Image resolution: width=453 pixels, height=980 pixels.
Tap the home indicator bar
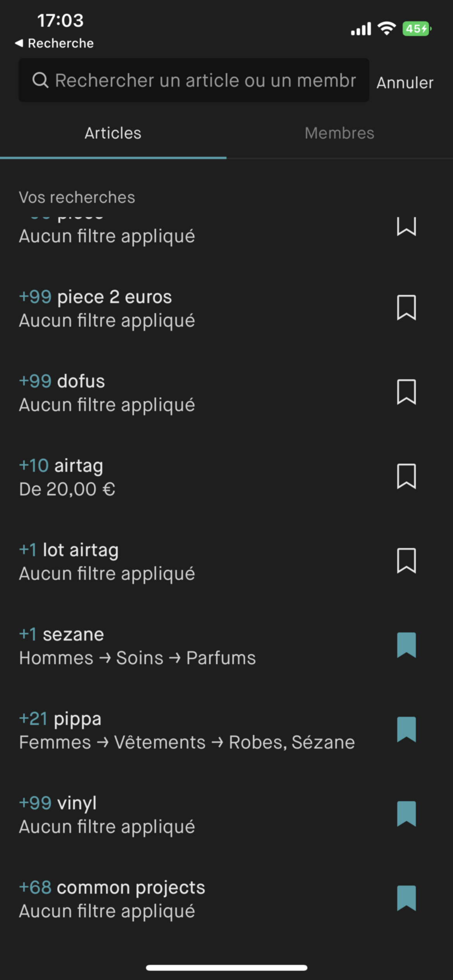click(226, 968)
